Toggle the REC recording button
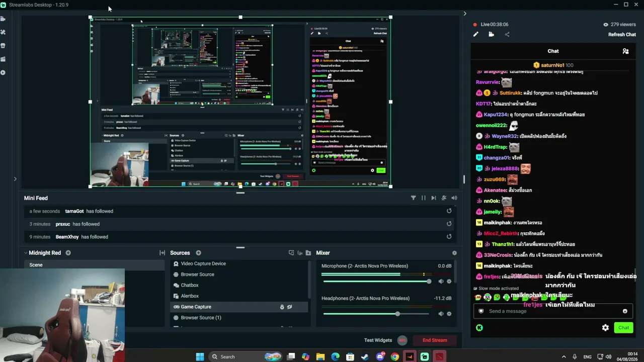 coord(402,340)
